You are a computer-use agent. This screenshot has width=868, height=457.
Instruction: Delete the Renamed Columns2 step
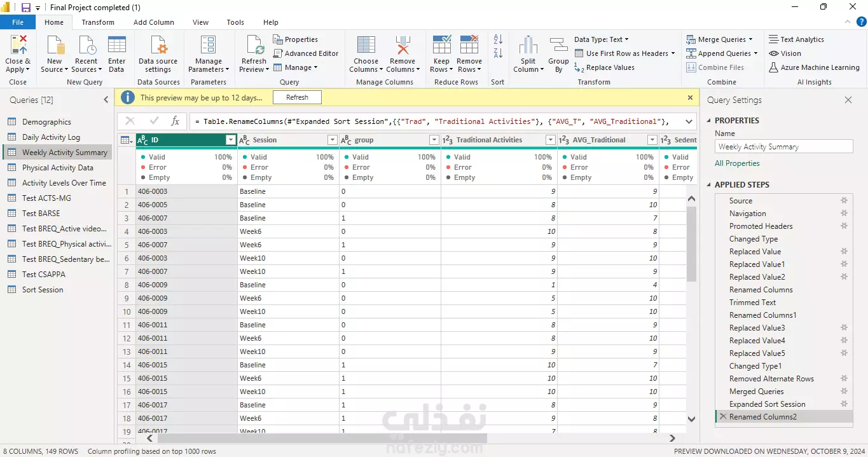723,416
